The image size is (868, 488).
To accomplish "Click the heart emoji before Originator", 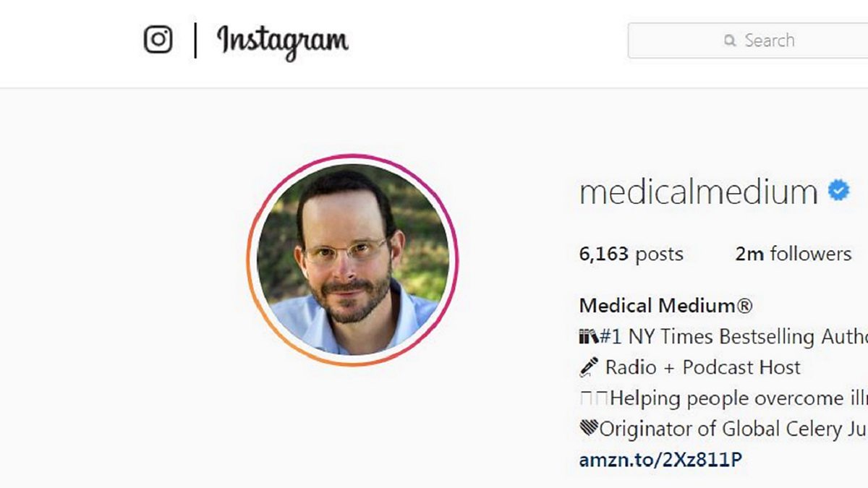I will 589,429.
